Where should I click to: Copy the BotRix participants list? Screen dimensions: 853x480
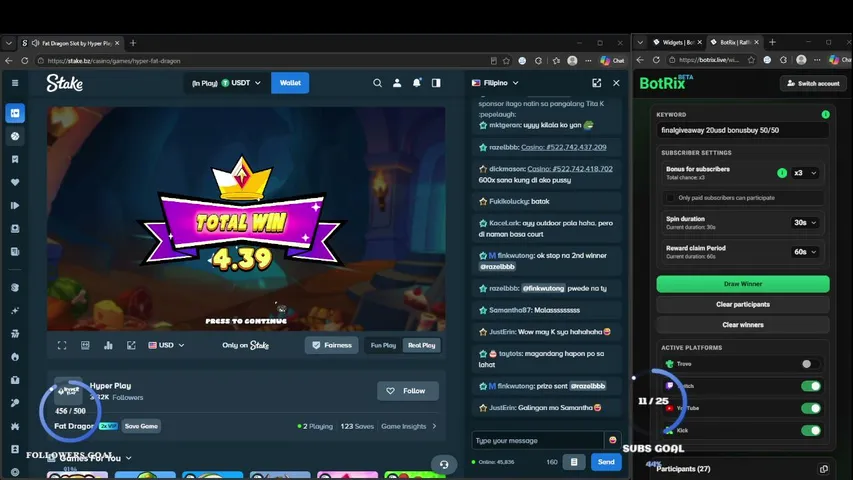click(x=824, y=469)
